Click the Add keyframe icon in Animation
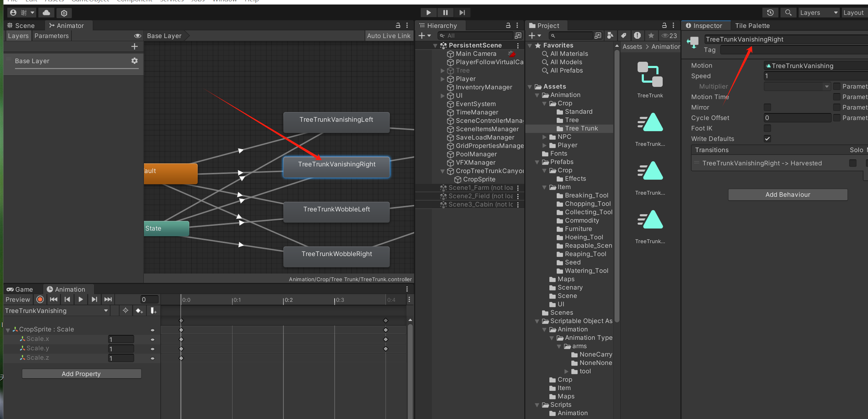The height and width of the screenshot is (419, 868). tap(139, 310)
